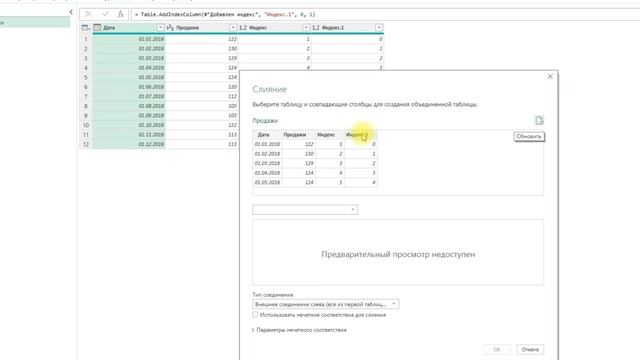
Task: Open filter dropdown for Продажи column
Action: coord(233,28)
